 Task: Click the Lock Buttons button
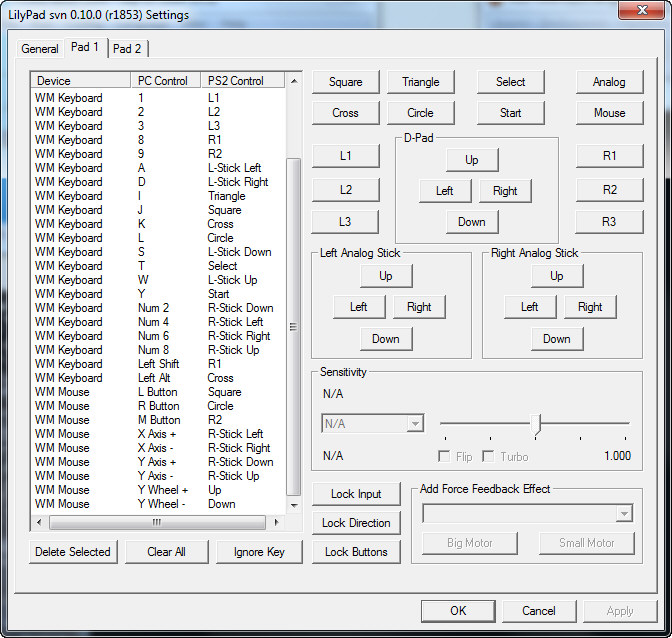(x=356, y=552)
